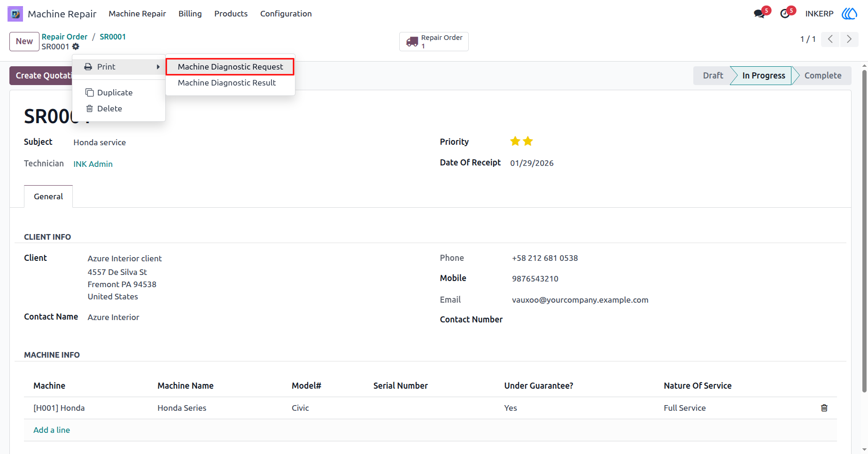
Task: Set status to Complete stage
Action: [822, 76]
